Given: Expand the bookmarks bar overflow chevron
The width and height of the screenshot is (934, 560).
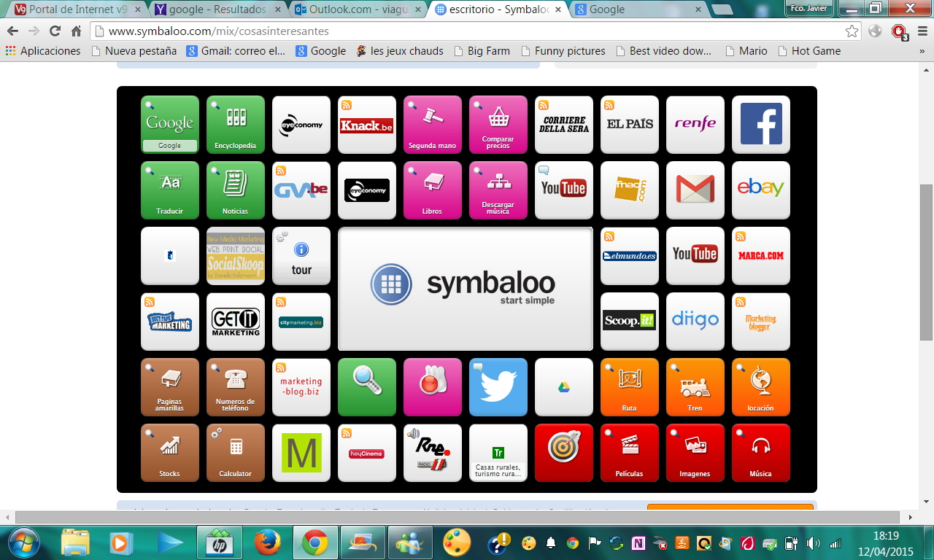Looking at the screenshot, I should pyautogui.click(x=922, y=51).
